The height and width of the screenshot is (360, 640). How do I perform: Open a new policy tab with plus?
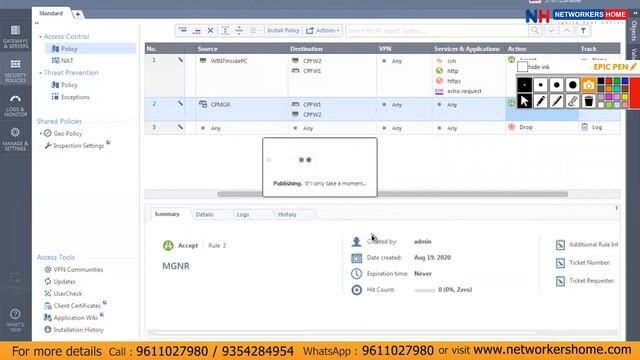(78, 14)
